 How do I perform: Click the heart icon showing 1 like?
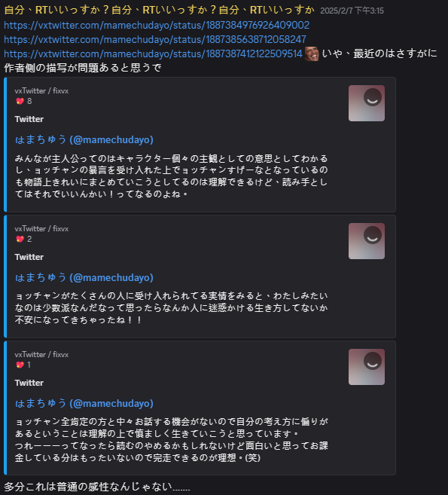(20, 365)
